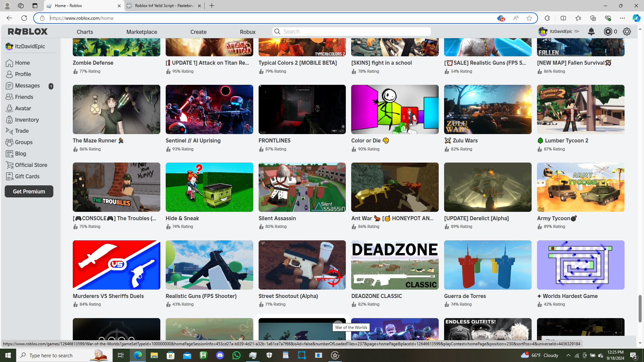Open the Trade sidebar item

22,131
